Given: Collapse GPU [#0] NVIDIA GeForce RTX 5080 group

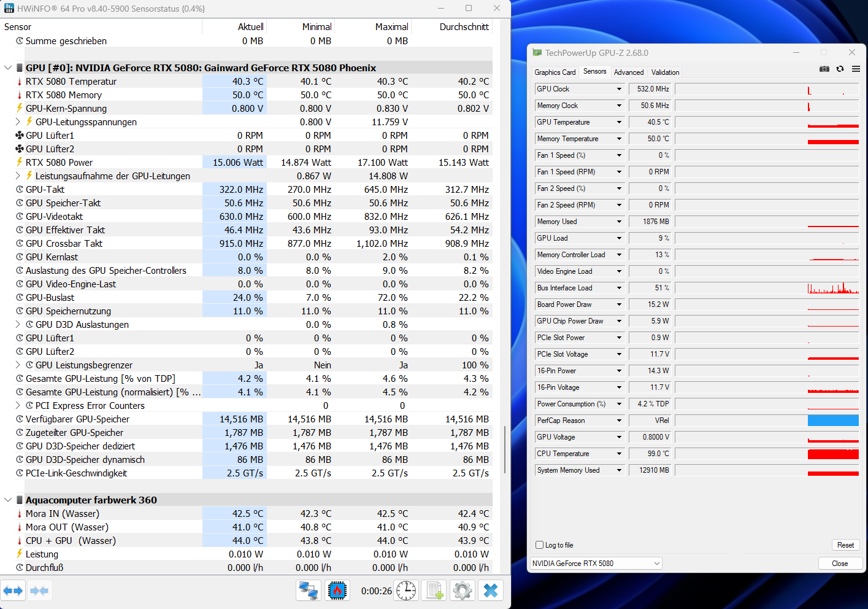Looking at the screenshot, I should 7,68.
